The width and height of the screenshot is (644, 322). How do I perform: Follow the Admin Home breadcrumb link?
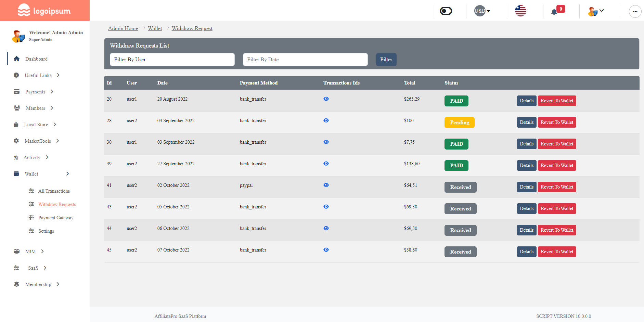pos(123,28)
